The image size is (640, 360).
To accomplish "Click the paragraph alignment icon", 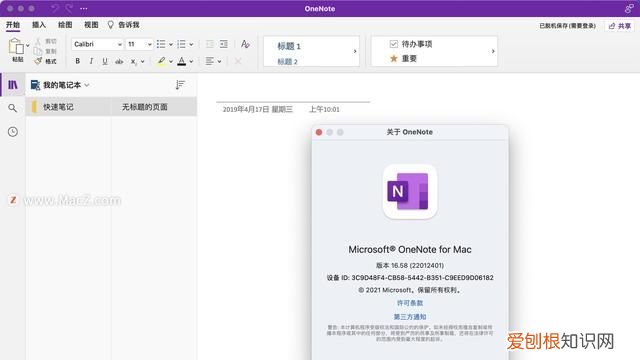I will point(209,61).
